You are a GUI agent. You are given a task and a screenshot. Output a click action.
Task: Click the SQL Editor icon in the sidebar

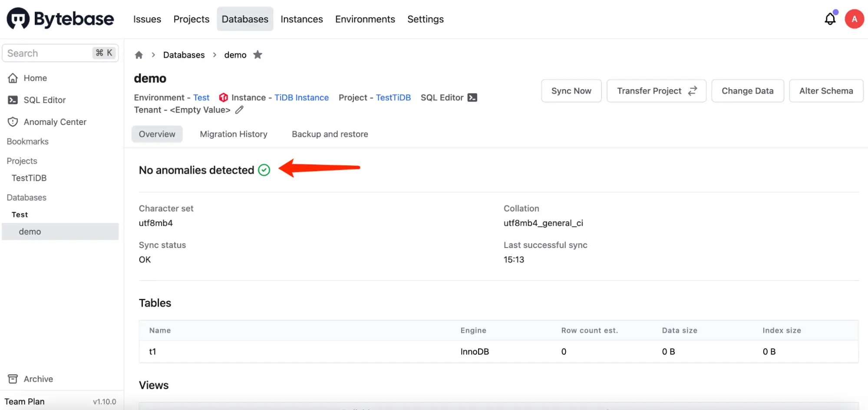click(x=13, y=100)
